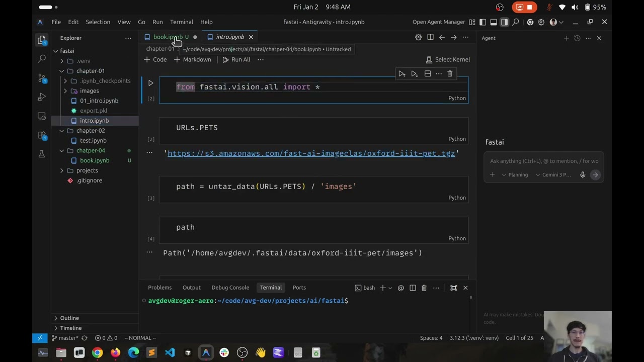Screen dimensions: 644x362
Task: Add a new Code cell
Action: click(155, 59)
